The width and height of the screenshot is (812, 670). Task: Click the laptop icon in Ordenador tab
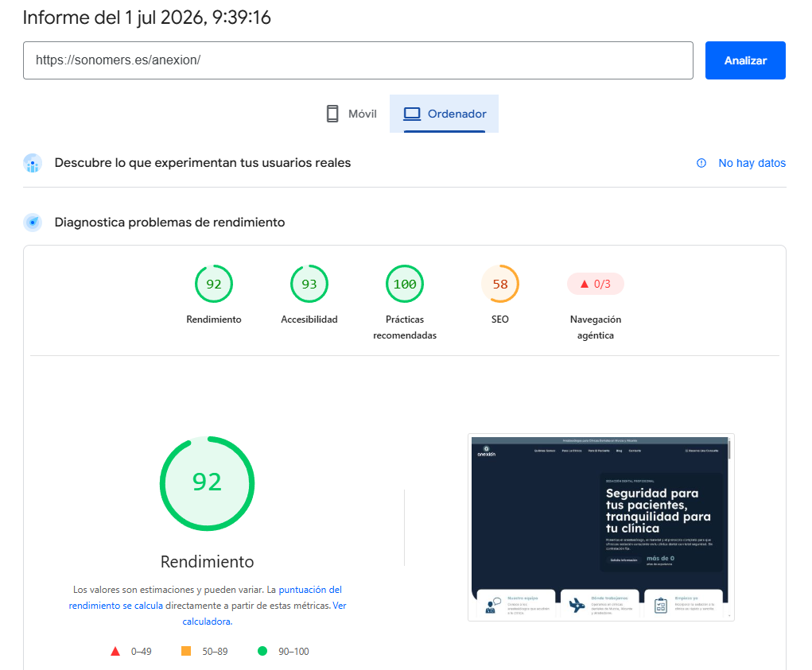[412, 114]
